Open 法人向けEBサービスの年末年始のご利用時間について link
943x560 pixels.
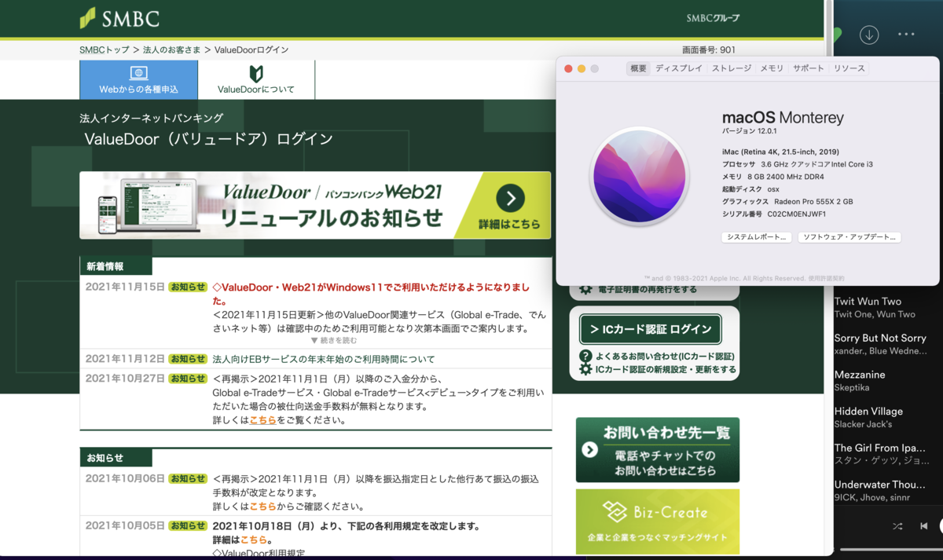pos(324,359)
